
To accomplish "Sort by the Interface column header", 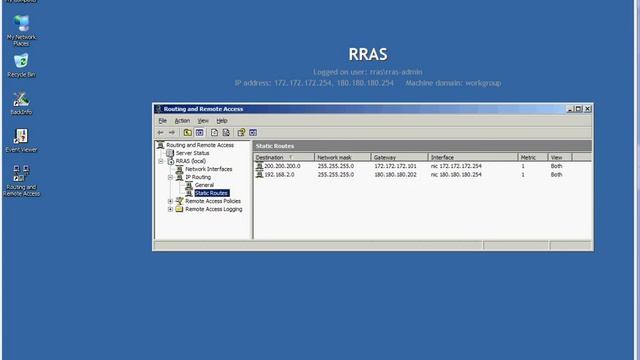I will pyautogui.click(x=473, y=157).
